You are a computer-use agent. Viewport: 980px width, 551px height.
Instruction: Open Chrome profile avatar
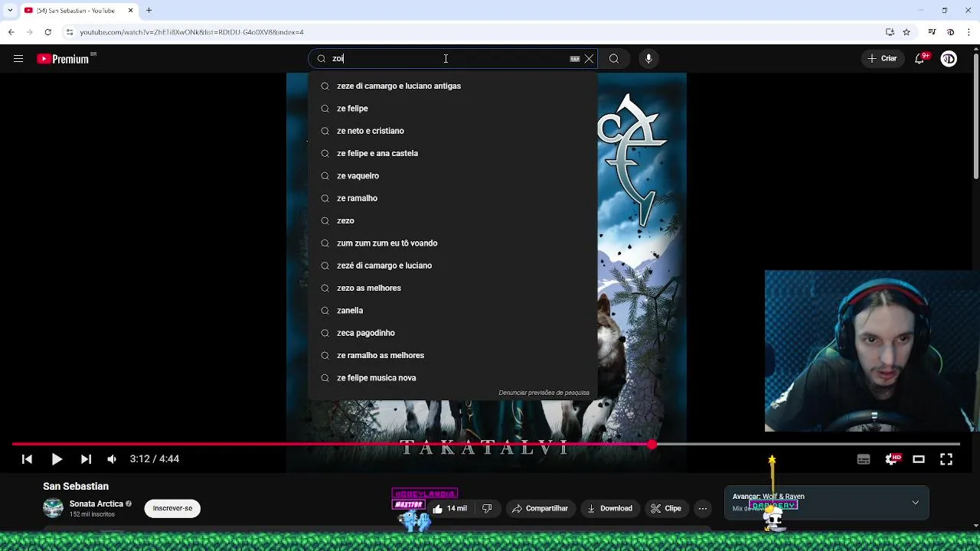[x=950, y=32]
